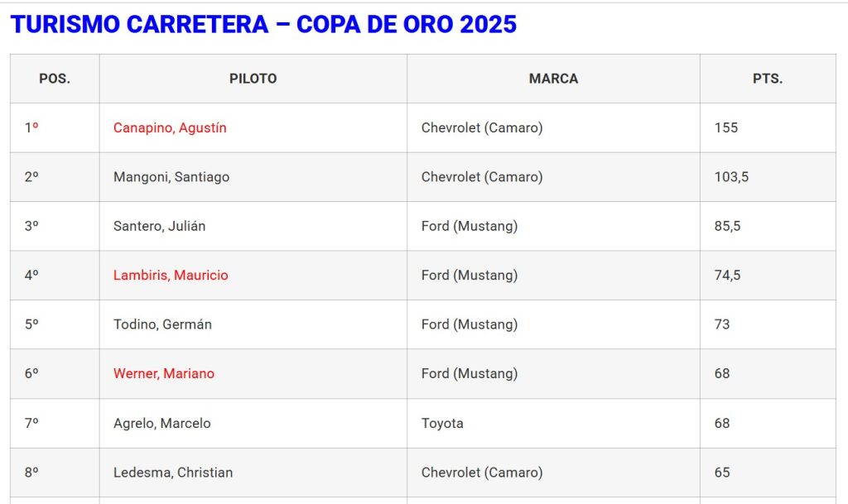Click the 74,5 points cell
The width and height of the screenshot is (848, 504).
(727, 276)
